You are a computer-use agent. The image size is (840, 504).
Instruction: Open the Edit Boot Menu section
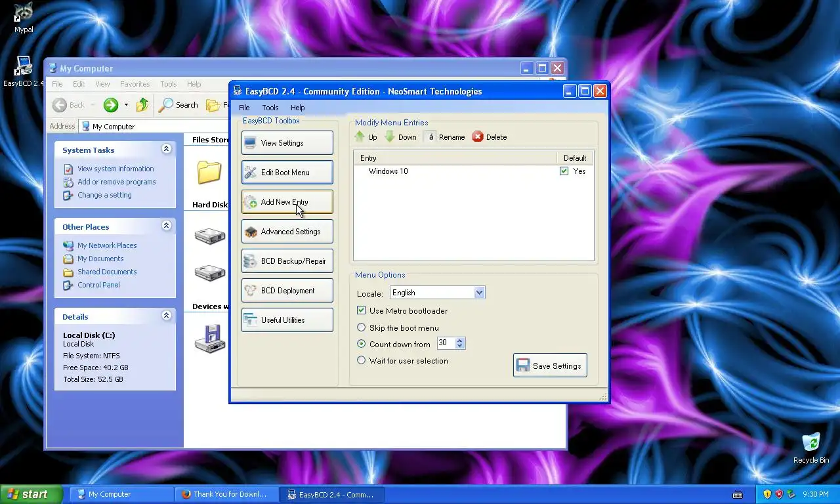click(287, 173)
